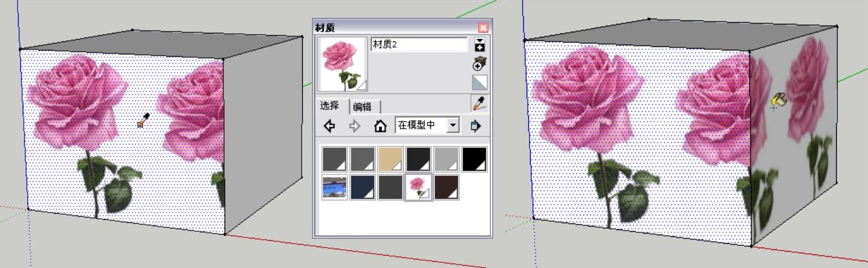
Task: Select the tan beige material swatch
Action: click(391, 159)
